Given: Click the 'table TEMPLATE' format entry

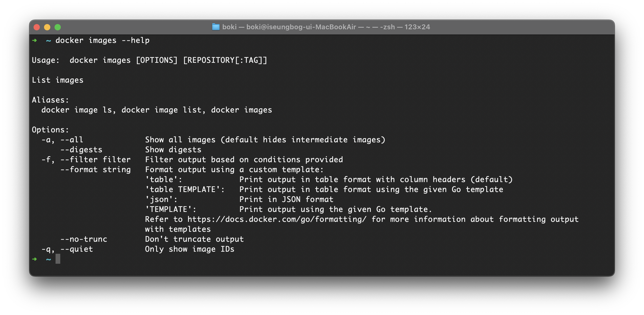Looking at the screenshot, I should [x=185, y=189].
